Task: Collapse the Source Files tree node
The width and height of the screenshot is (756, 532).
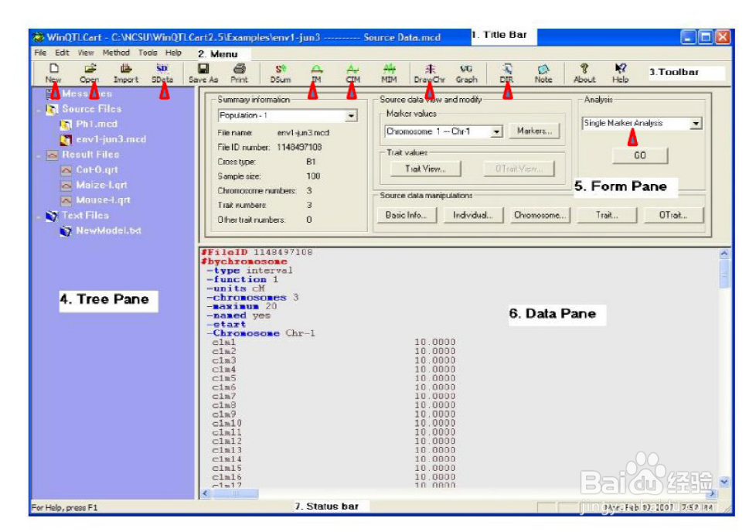Action: click(39, 110)
